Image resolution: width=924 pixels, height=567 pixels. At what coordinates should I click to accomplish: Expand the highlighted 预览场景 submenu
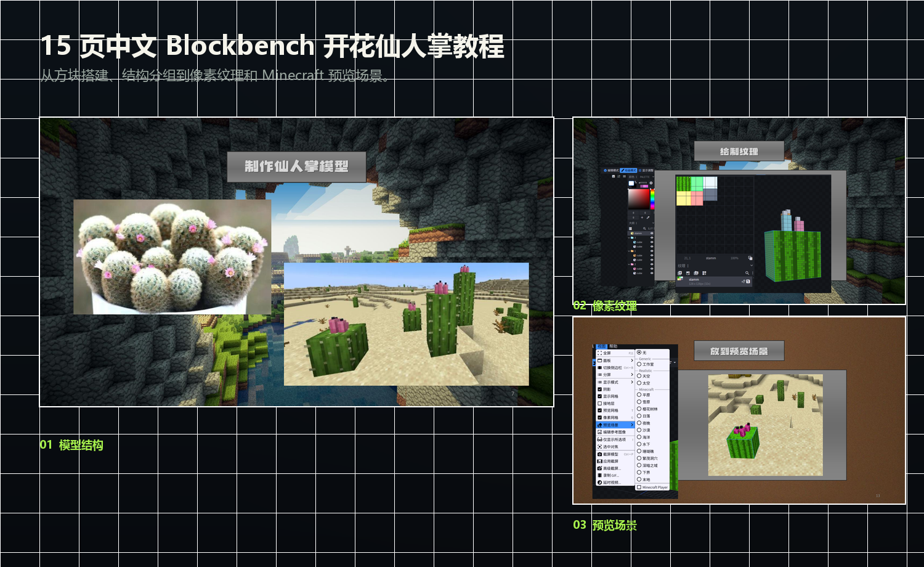615,425
